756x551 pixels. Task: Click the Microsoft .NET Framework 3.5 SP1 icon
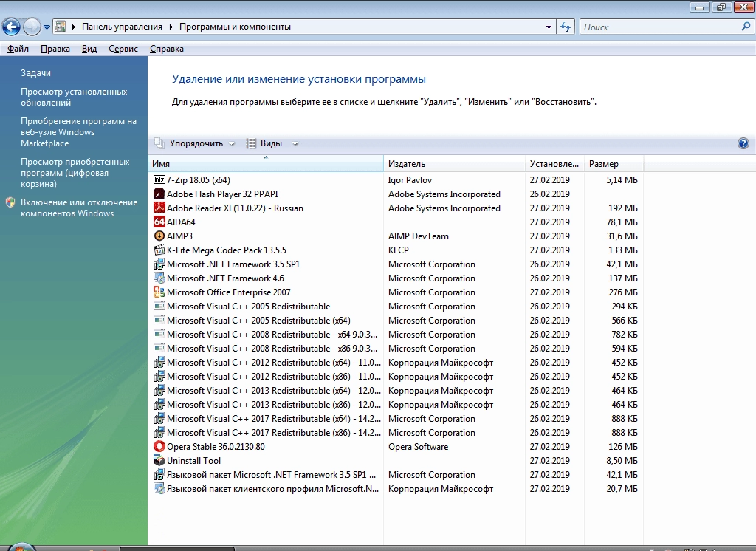159,264
